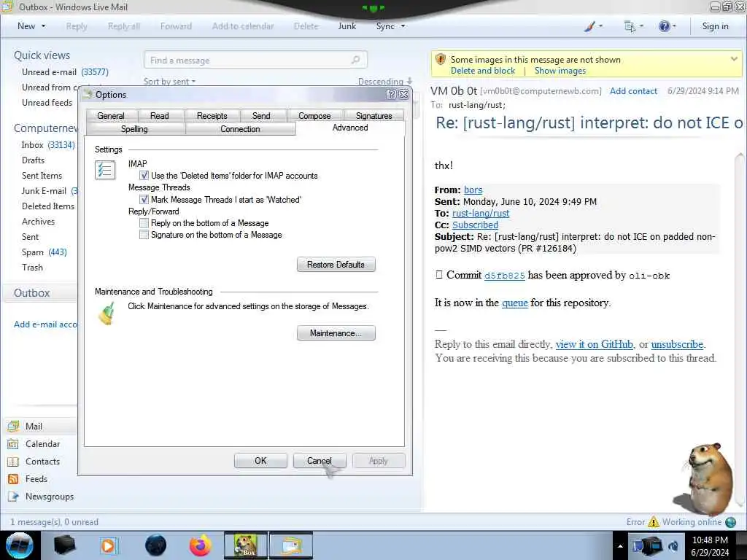Click the black box taskbar icon
This screenshot has width=747, height=560.
tap(65, 545)
